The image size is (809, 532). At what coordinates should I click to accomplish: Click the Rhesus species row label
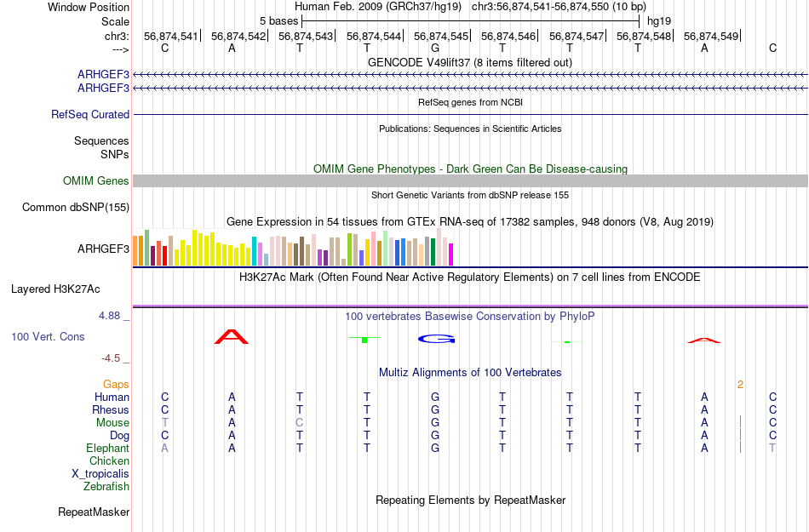(111, 409)
